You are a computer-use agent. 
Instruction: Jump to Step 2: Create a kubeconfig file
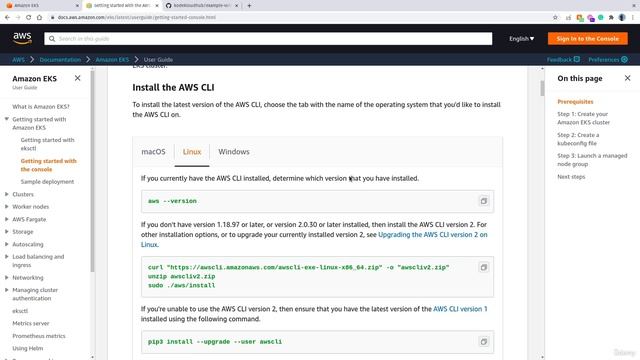578,139
